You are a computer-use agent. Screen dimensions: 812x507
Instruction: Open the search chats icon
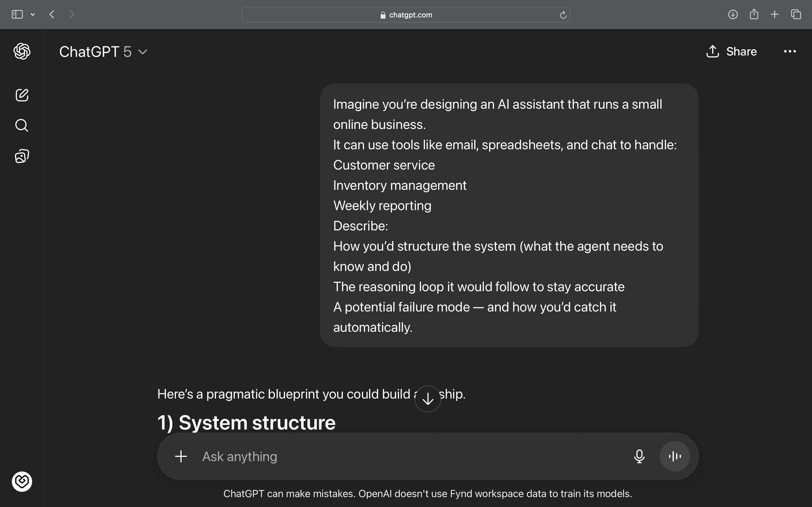point(22,125)
